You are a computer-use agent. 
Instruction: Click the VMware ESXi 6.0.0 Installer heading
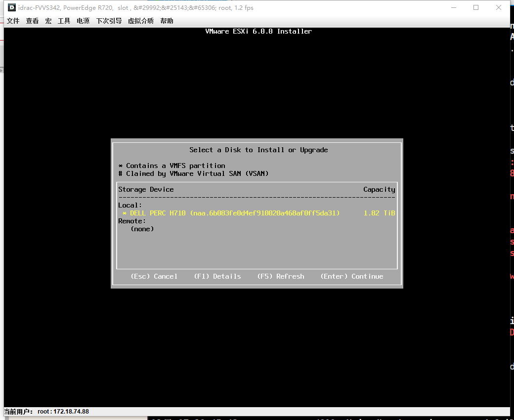coord(258,32)
